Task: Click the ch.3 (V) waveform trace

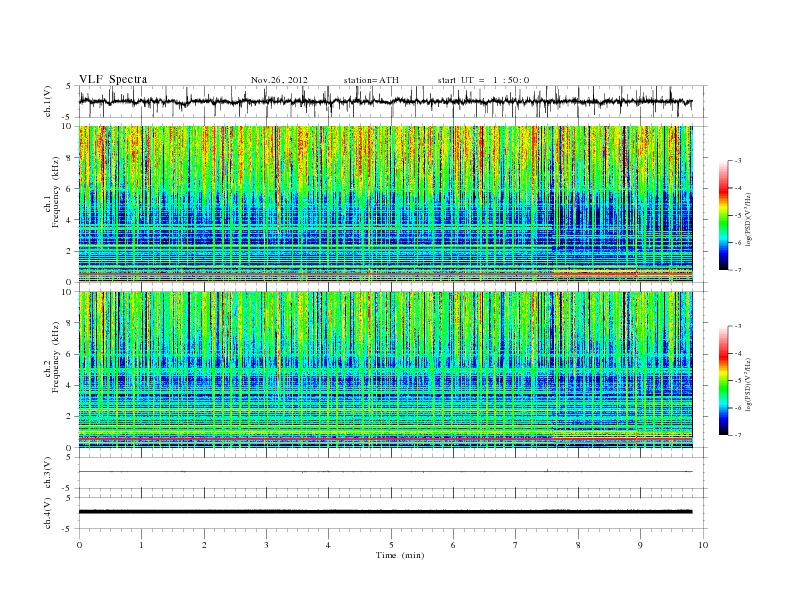Action: tap(385, 472)
